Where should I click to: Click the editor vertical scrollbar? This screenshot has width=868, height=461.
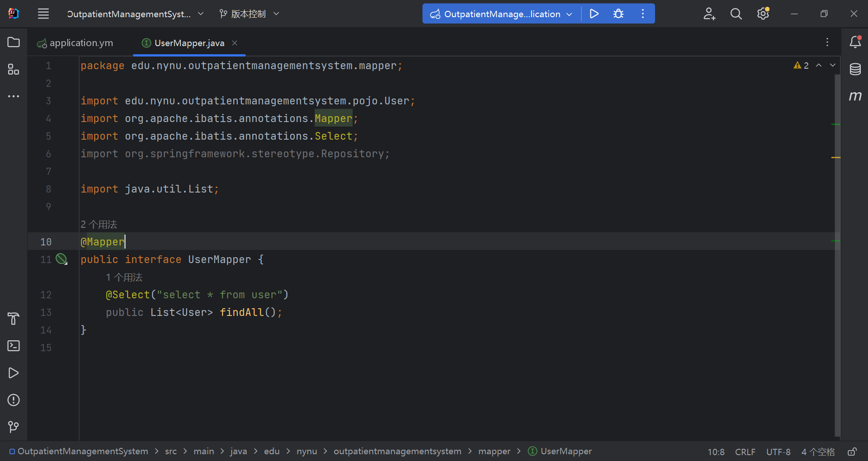pos(837,255)
